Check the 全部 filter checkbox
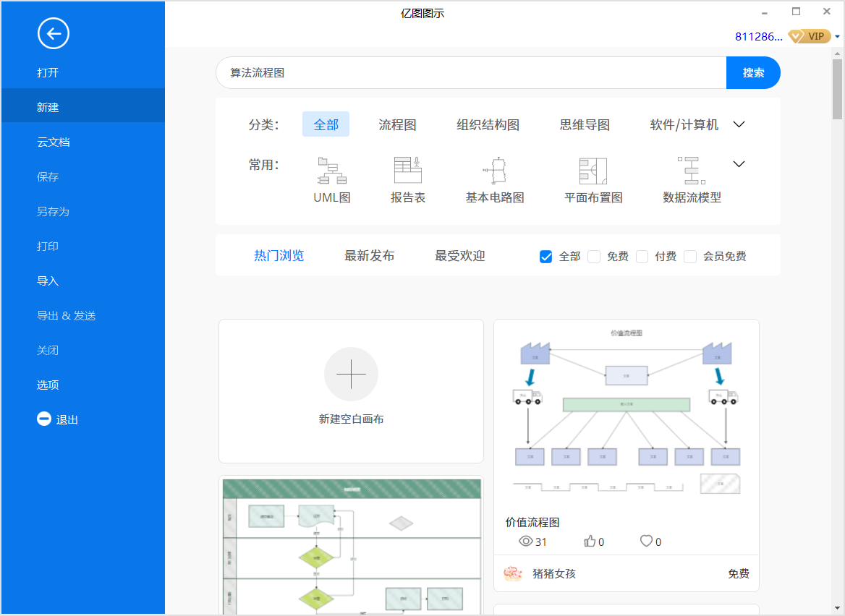 point(546,257)
